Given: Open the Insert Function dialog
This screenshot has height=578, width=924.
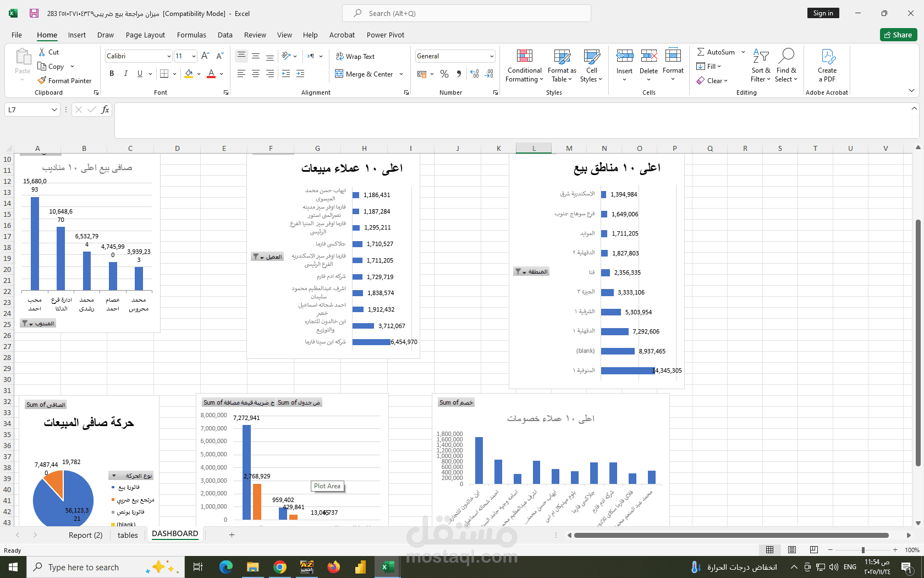Looking at the screenshot, I should click(105, 110).
